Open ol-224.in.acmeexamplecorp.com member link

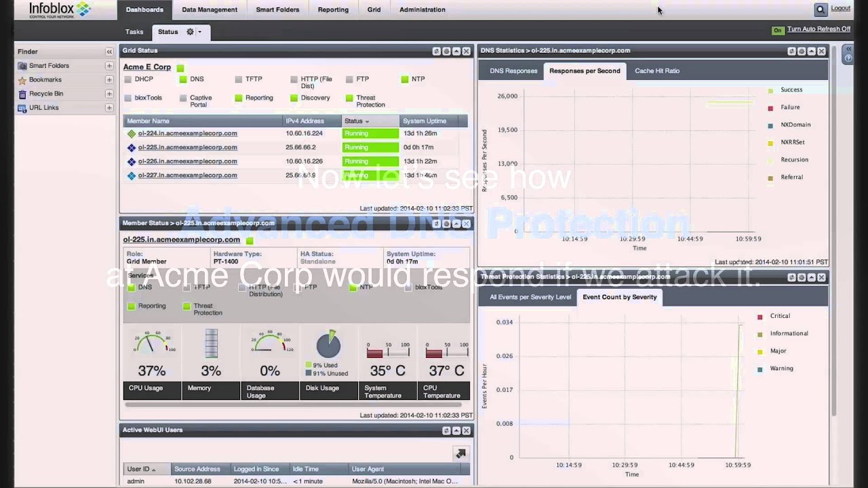[x=188, y=134]
